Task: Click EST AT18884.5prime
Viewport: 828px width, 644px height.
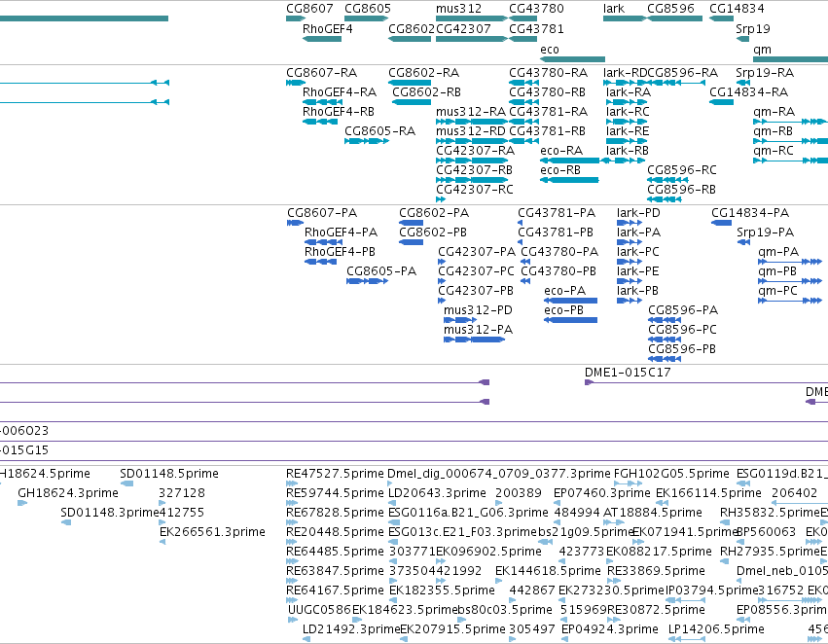Action: (612, 522)
